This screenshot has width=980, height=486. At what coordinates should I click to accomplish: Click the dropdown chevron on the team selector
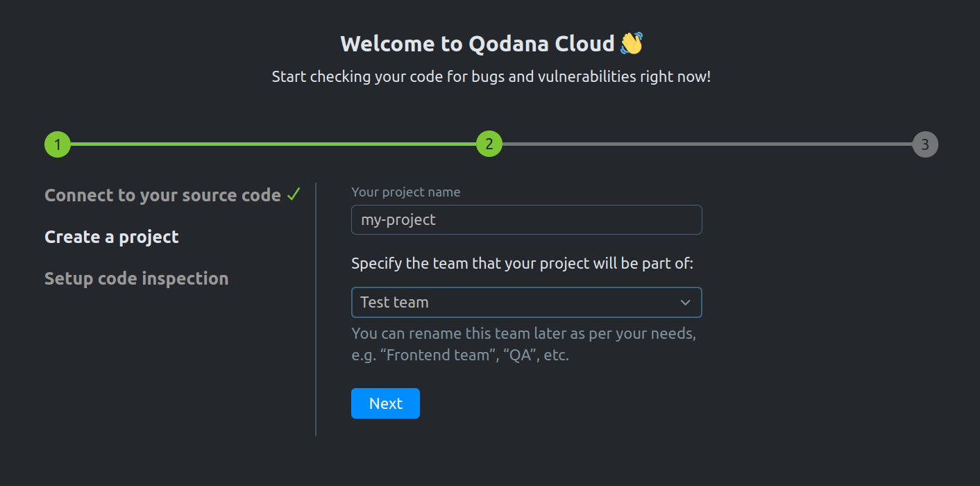point(685,302)
